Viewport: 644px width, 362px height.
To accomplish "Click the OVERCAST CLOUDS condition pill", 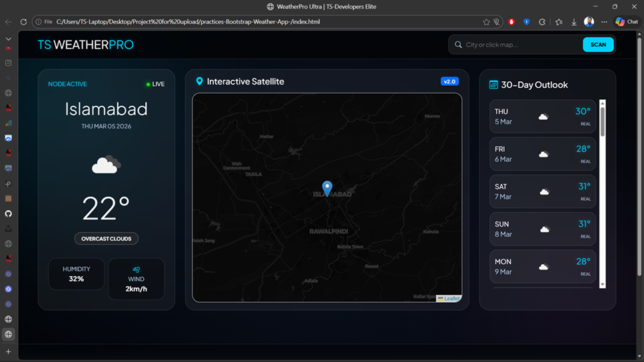I will click(107, 238).
